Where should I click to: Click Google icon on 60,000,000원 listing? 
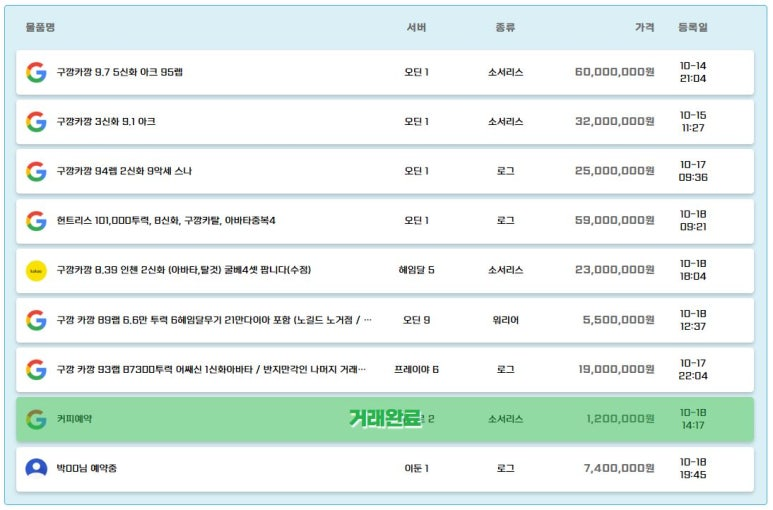(x=36, y=72)
